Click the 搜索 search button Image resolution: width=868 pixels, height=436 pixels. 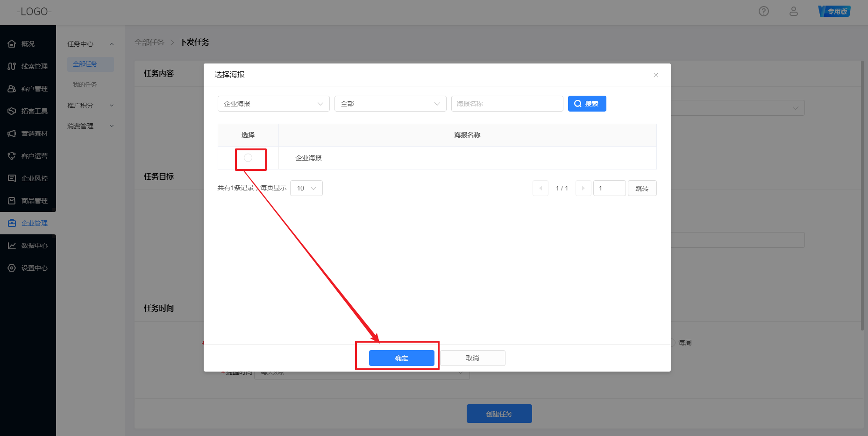pos(587,104)
